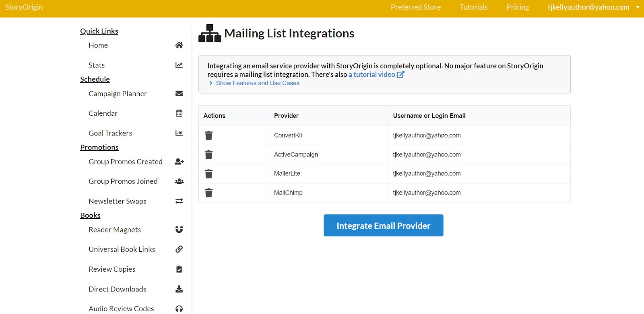This screenshot has width=644, height=314.
Task: Click the Goal Trackers bar chart icon
Action: (x=179, y=133)
